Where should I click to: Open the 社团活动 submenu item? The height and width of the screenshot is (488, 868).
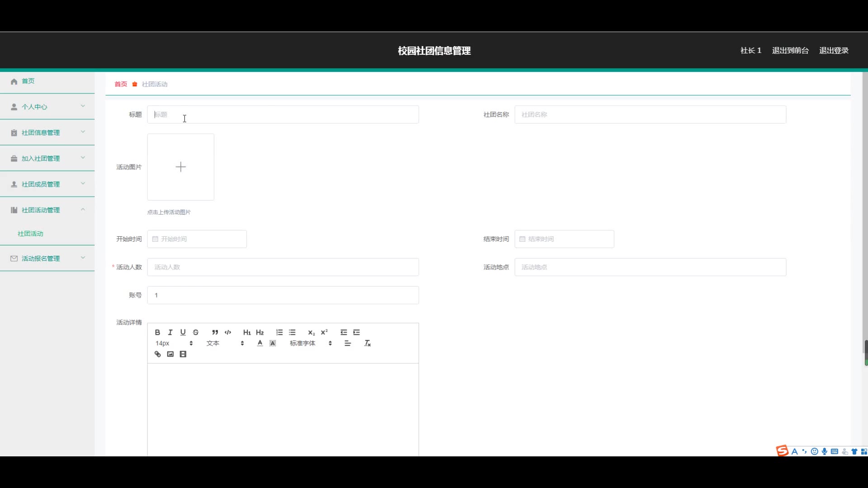coord(30,234)
